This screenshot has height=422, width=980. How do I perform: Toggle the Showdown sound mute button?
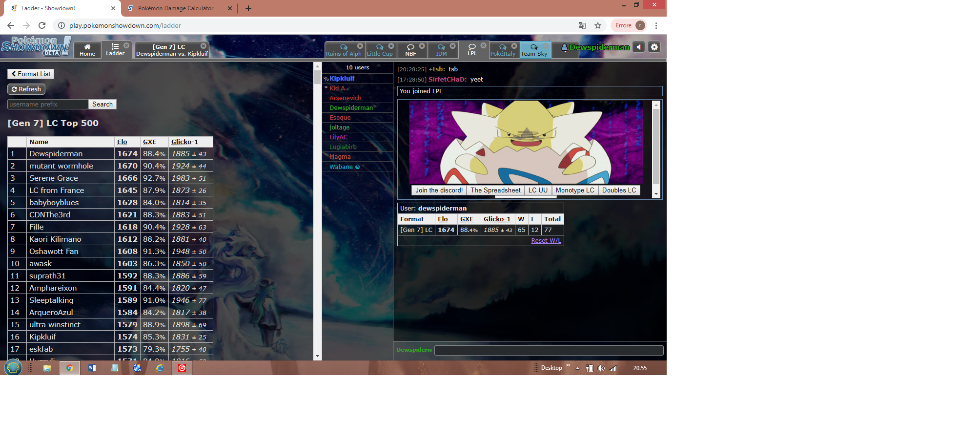(x=639, y=47)
